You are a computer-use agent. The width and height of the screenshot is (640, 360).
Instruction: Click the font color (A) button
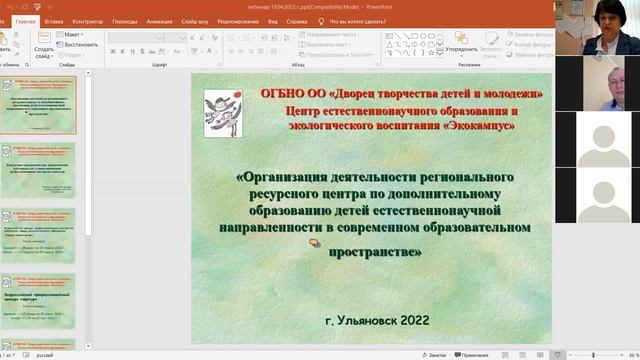210,51
